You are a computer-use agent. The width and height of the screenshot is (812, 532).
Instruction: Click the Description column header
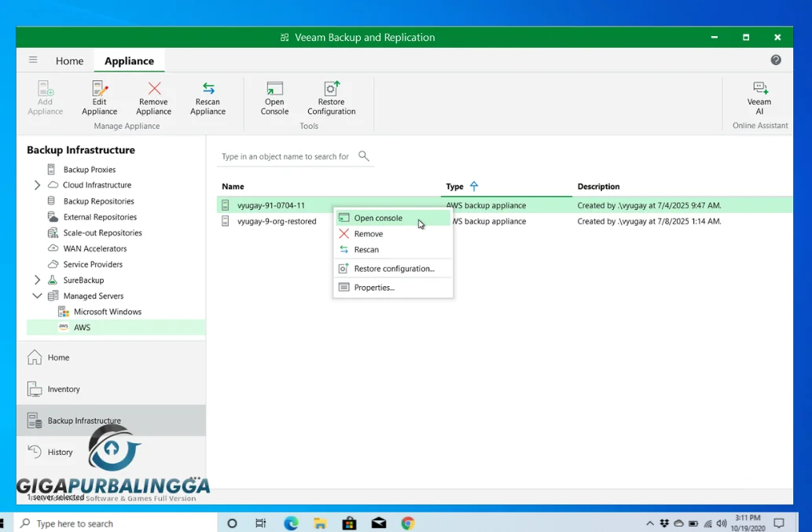click(x=599, y=186)
